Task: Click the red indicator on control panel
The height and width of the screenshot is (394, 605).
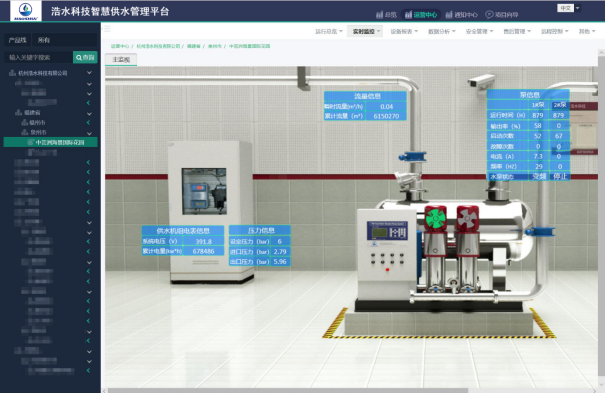Action: 387,269
